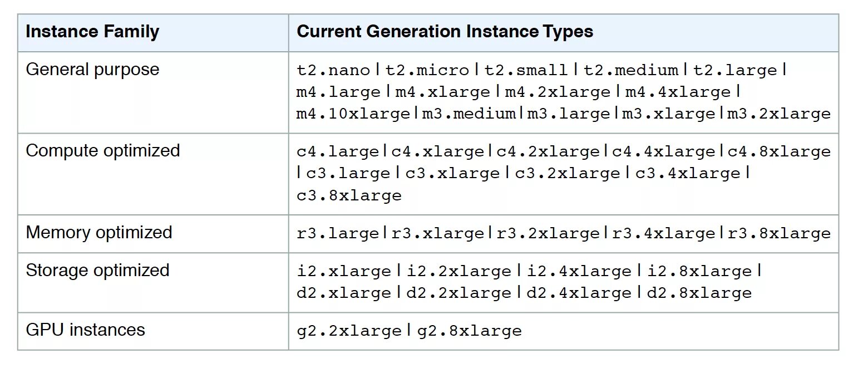The height and width of the screenshot is (373, 868).
Task: Click the d2.8xlarge instance type
Action: pyautogui.click(x=699, y=293)
